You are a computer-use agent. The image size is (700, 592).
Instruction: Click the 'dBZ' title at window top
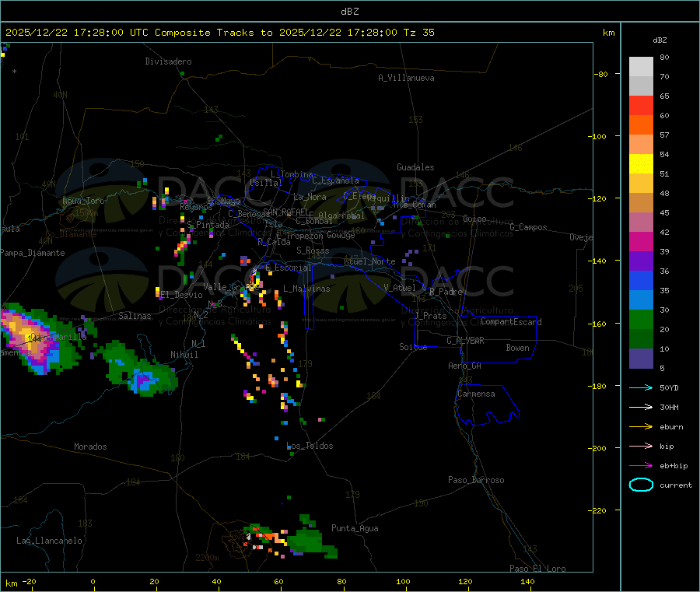click(349, 12)
